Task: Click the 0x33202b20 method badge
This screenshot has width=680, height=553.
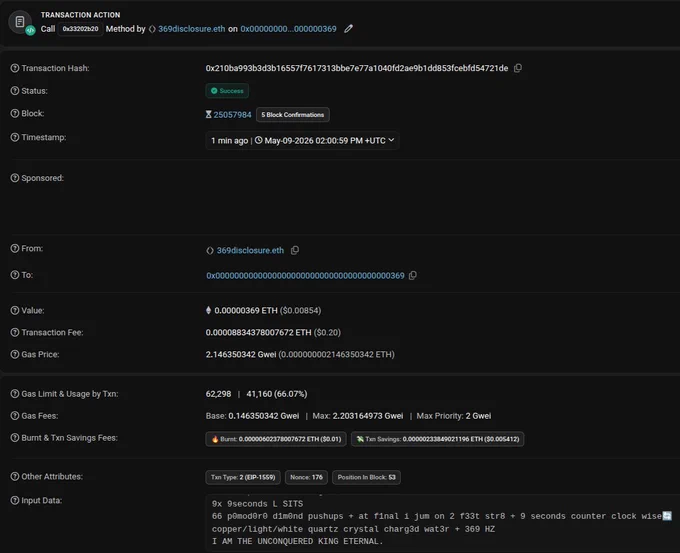Action: (80, 29)
